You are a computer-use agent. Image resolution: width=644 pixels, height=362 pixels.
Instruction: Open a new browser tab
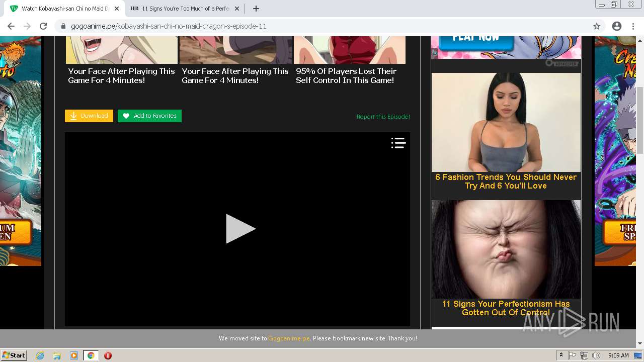point(256,9)
